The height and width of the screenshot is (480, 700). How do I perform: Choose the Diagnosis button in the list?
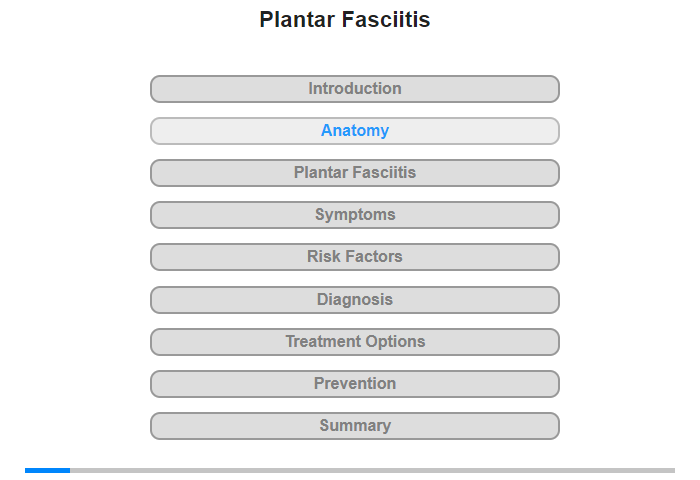pos(354,300)
